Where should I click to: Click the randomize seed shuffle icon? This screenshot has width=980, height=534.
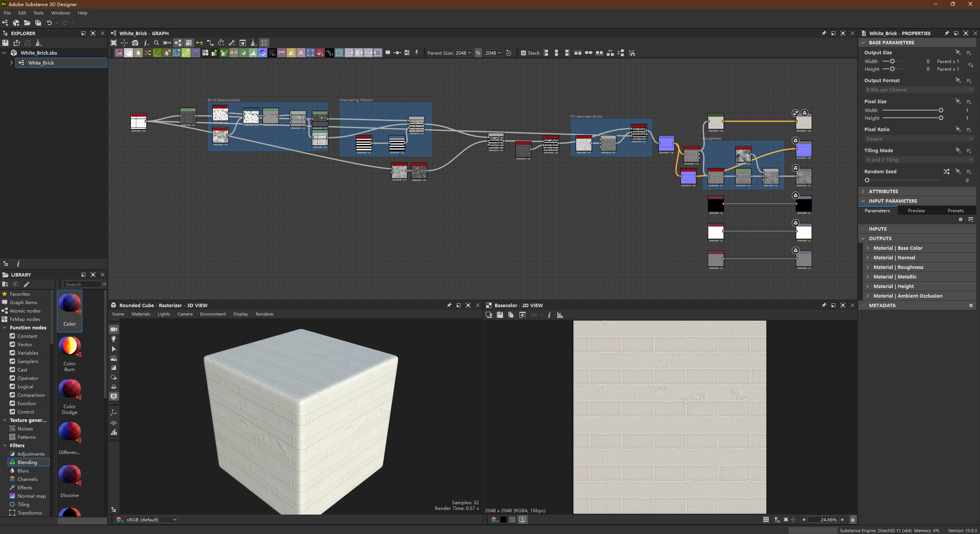point(946,172)
